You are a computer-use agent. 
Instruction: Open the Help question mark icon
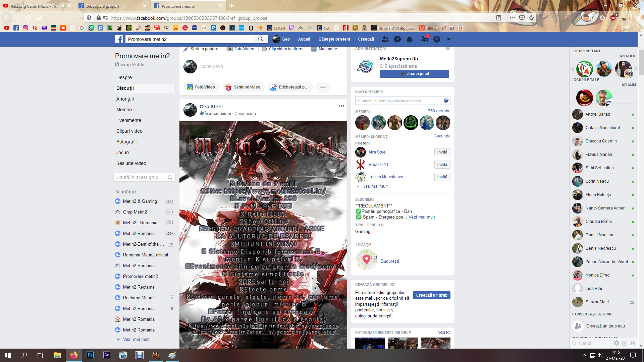click(436, 39)
